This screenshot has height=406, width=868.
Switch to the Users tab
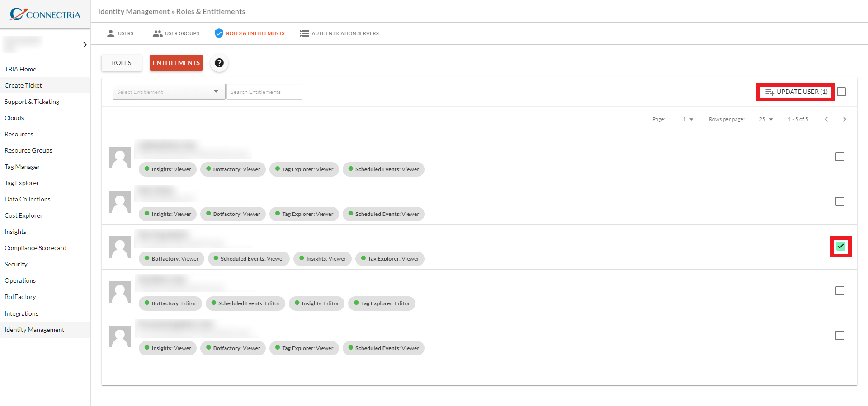click(x=120, y=33)
